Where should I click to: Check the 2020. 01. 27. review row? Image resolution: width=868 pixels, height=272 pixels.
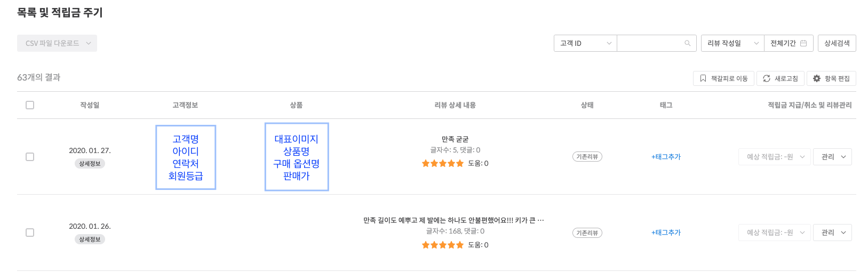(x=30, y=157)
